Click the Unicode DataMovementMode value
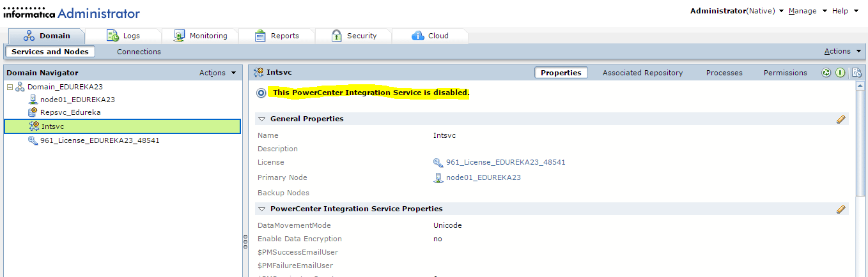The height and width of the screenshot is (277, 868). (x=447, y=225)
